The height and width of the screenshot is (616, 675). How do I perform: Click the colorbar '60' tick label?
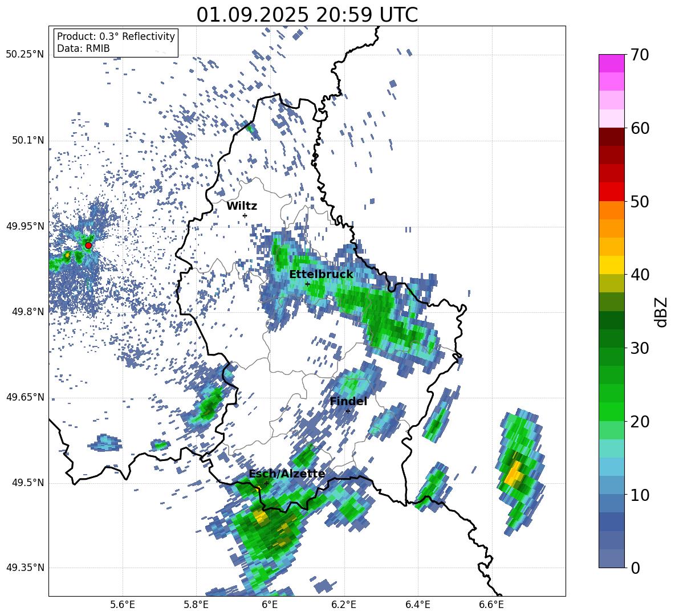[x=640, y=128]
